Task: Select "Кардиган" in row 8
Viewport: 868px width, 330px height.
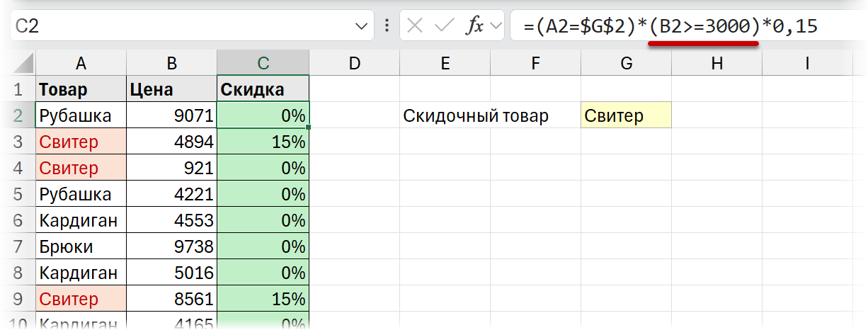Action: (81, 273)
